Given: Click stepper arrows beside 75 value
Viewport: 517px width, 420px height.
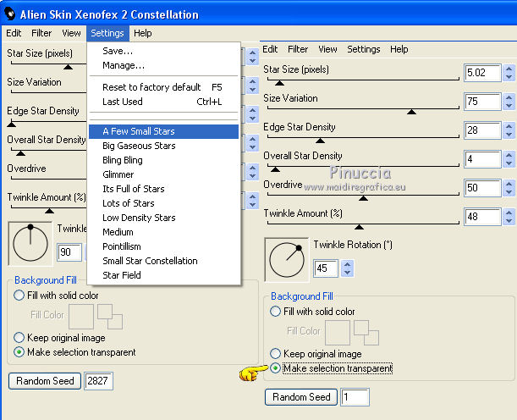Looking at the screenshot, I should 509,102.
